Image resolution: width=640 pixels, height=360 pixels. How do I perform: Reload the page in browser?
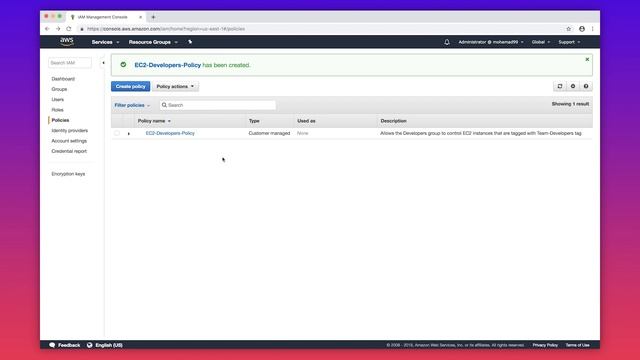69,29
